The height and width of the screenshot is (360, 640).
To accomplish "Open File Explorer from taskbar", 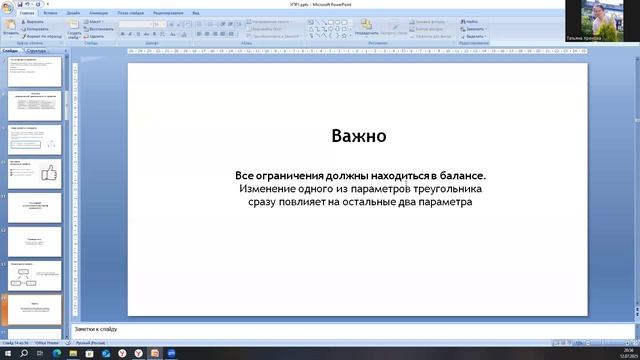I will [73, 353].
